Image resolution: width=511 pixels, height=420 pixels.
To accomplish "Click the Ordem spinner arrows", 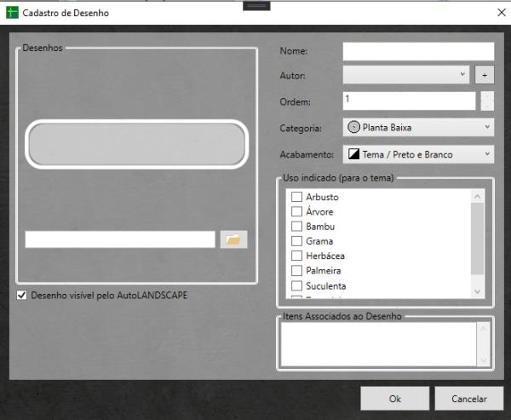I will pyautogui.click(x=486, y=101).
